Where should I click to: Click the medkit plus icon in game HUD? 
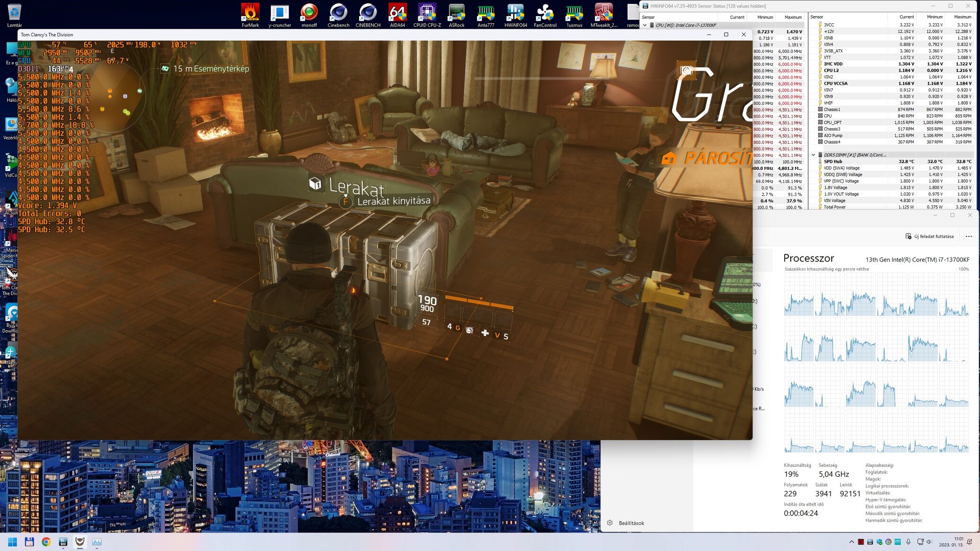485,333
